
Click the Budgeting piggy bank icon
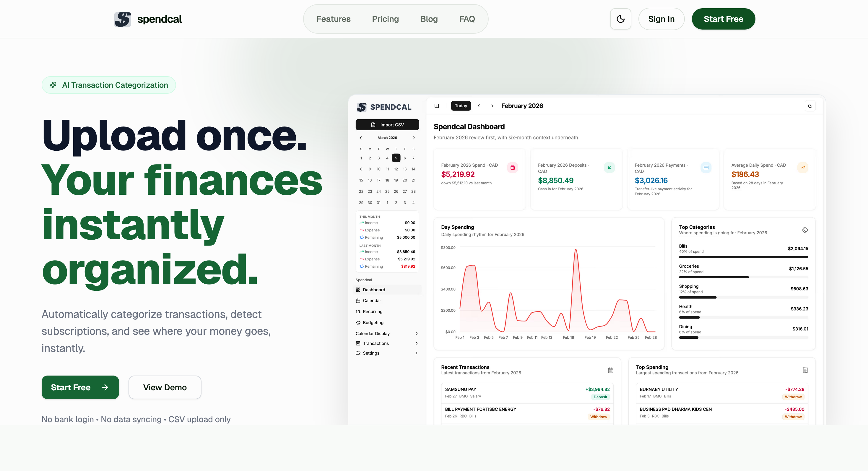[358, 322]
